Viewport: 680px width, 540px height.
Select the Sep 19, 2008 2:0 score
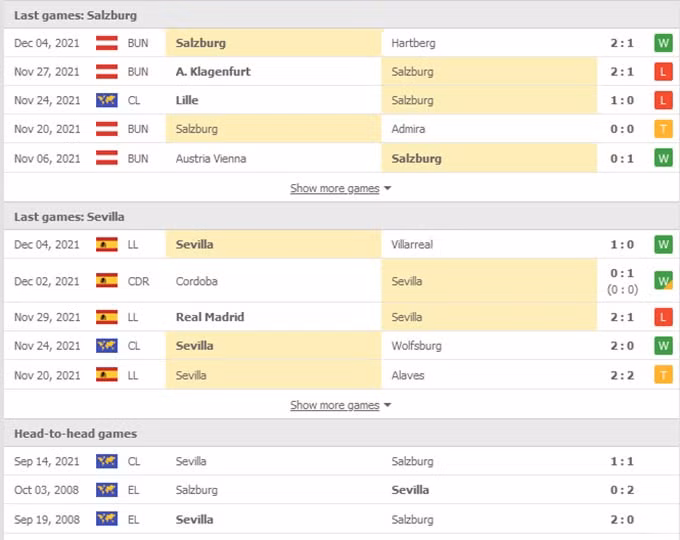point(622,519)
